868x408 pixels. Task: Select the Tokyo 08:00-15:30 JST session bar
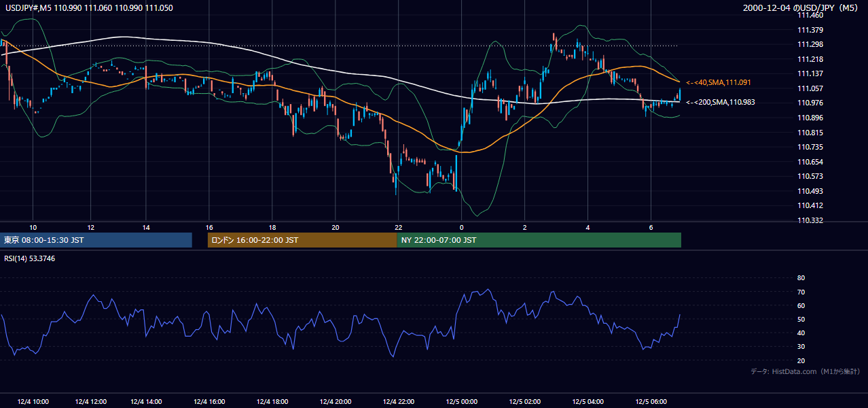pos(96,240)
